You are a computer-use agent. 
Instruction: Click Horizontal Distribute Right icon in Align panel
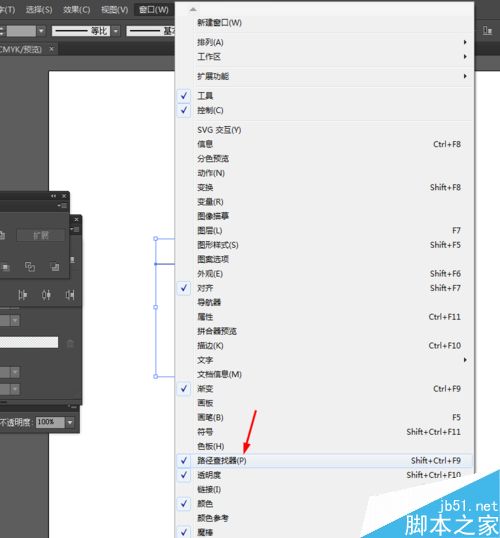[70, 295]
